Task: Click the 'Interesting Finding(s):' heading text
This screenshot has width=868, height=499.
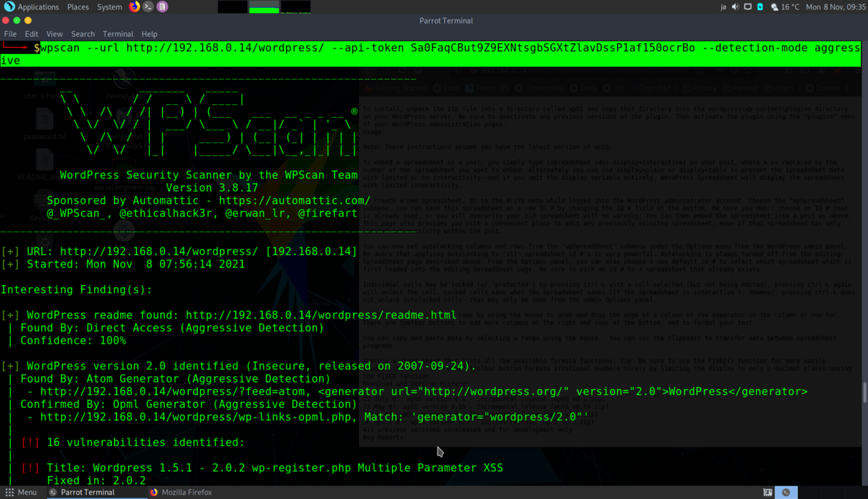Action: [77, 289]
